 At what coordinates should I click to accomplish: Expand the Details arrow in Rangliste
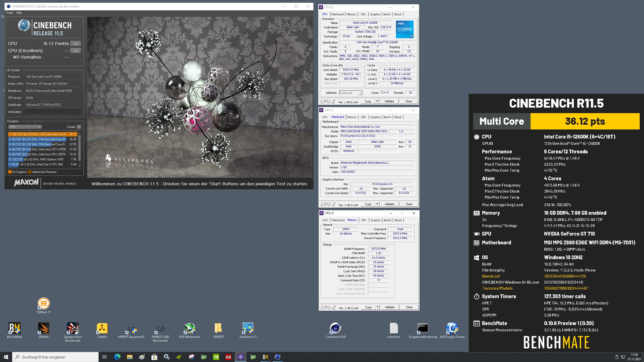point(79,127)
